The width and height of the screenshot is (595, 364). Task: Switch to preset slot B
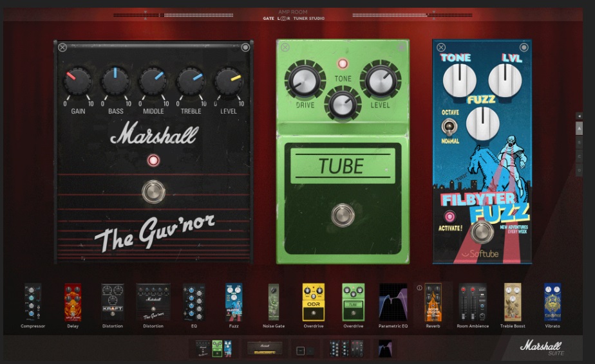pos(579,142)
